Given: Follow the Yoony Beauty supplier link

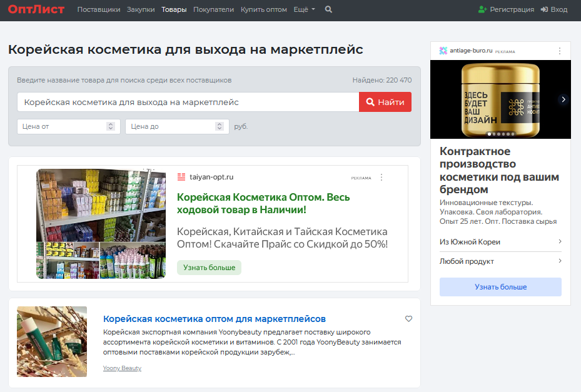Looking at the screenshot, I should point(121,368).
